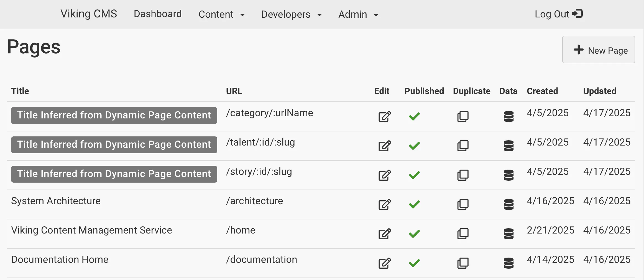The image size is (644, 280).
Task: Log Out of the CMS
Action: pyautogui.click(x=558, y=14)
